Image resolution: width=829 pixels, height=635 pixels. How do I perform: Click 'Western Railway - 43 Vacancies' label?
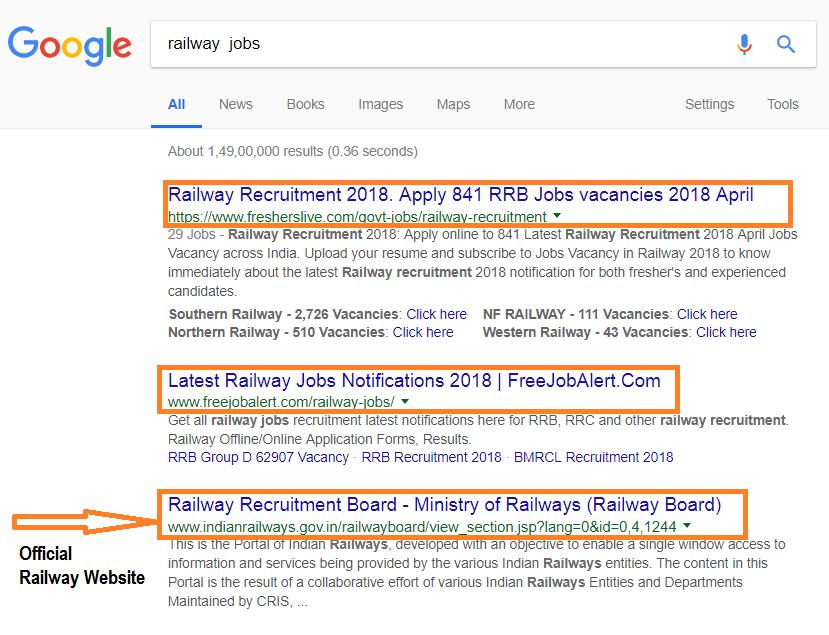[x=586, y=332]
